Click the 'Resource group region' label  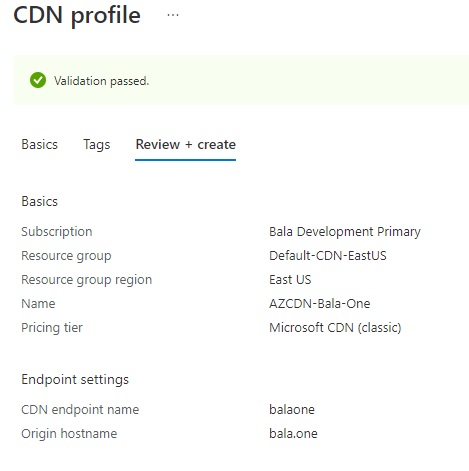pos(86,280)
